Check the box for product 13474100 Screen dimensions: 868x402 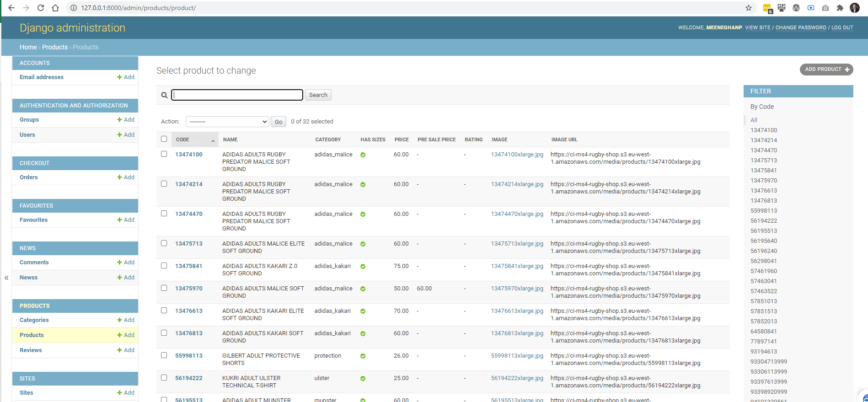[x=164, y=154]
